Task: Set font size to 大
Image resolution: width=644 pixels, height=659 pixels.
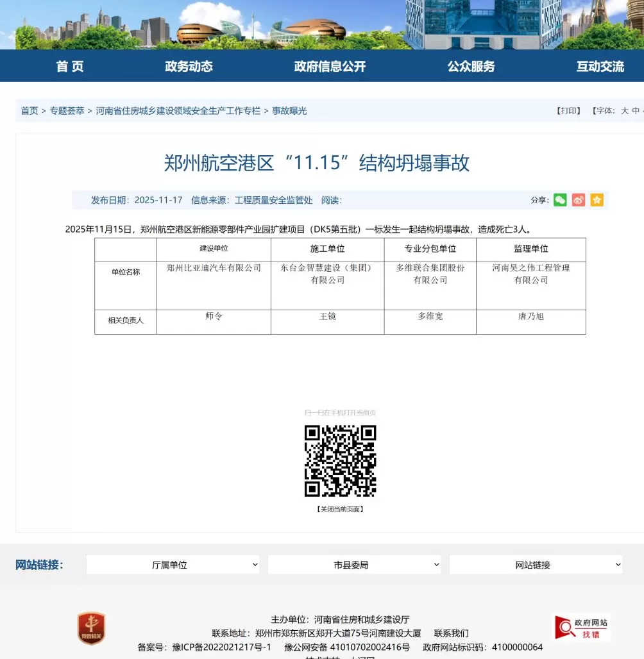Action: coord(623,110)
